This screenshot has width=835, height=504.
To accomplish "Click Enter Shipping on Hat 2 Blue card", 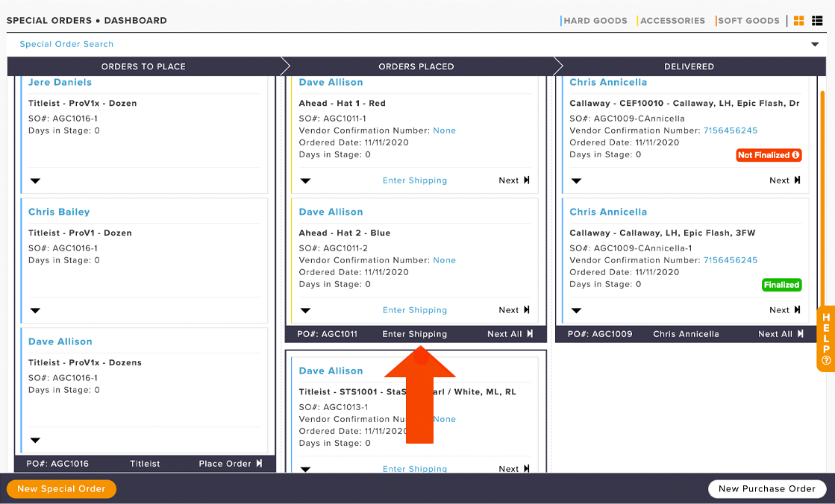I will pos(415,310).
